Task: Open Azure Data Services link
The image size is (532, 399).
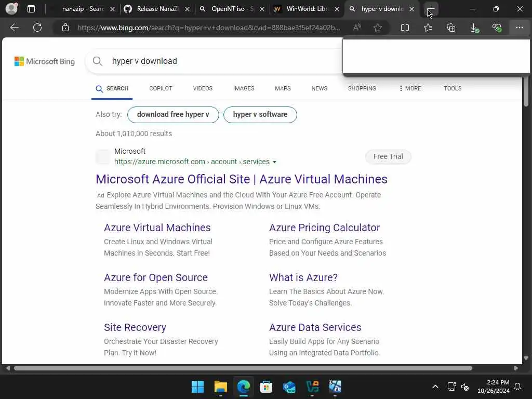Action: (x=315, y=327)
